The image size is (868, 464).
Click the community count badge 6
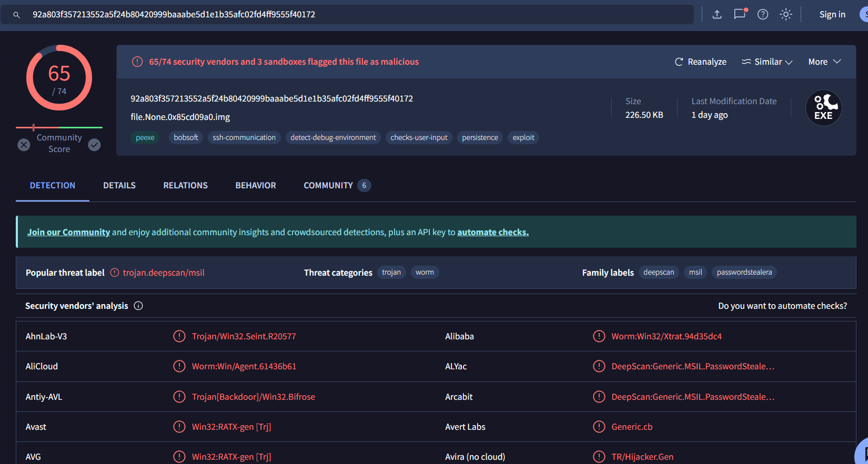(364, 185)
